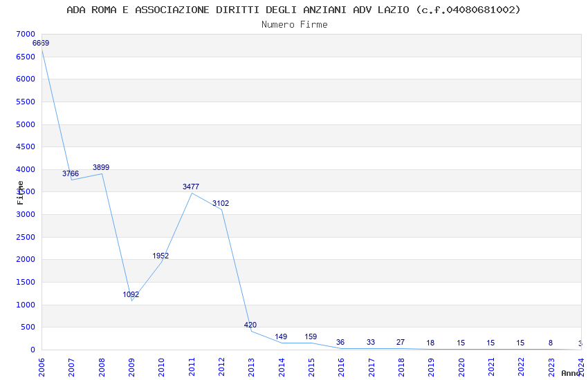Click the 2012 year axis label
588x380 pixels.
click(x=221, y=368)
